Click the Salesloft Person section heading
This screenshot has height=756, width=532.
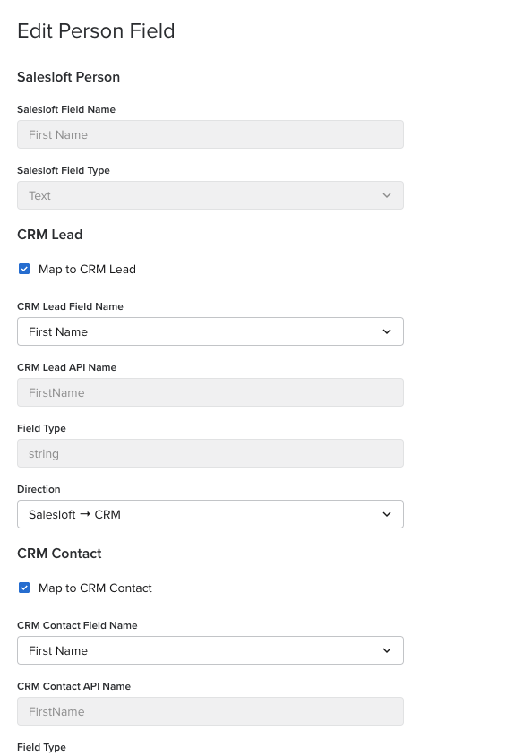[x=68, y=77]
